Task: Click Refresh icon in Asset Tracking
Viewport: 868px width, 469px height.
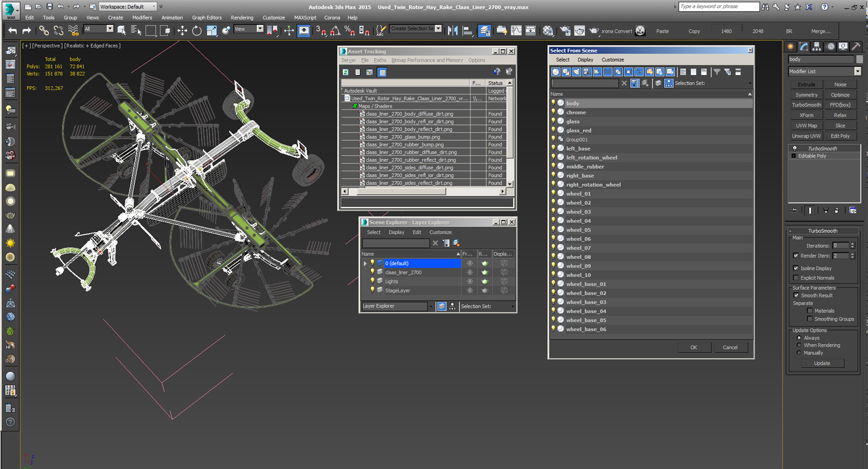Action: [x=345, y=72]
